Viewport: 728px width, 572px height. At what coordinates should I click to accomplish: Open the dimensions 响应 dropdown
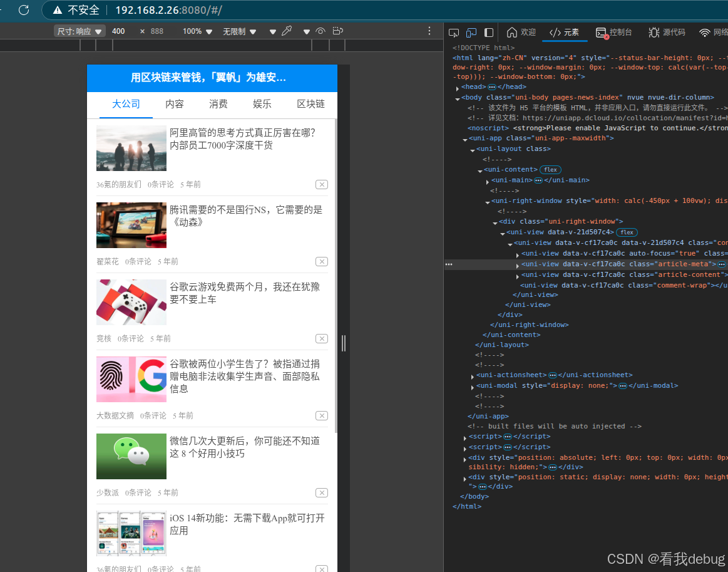(x=80, y=31)
